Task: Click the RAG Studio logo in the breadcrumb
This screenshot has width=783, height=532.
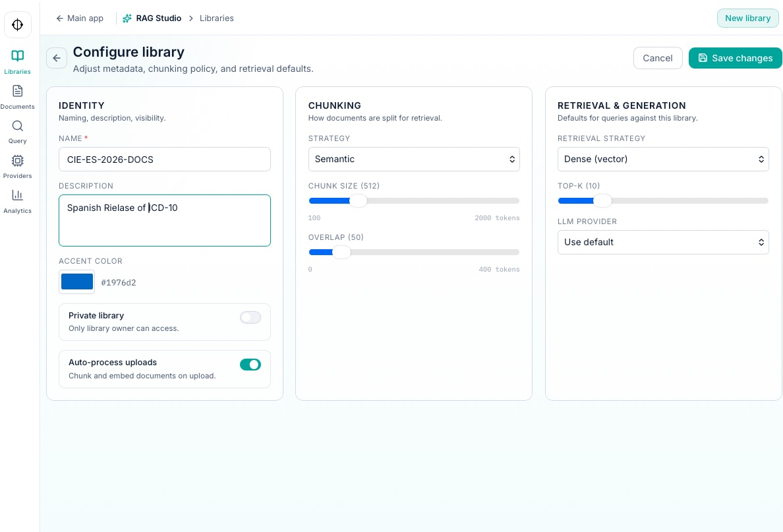Action: pyautogui.click(x=127, y=18)
